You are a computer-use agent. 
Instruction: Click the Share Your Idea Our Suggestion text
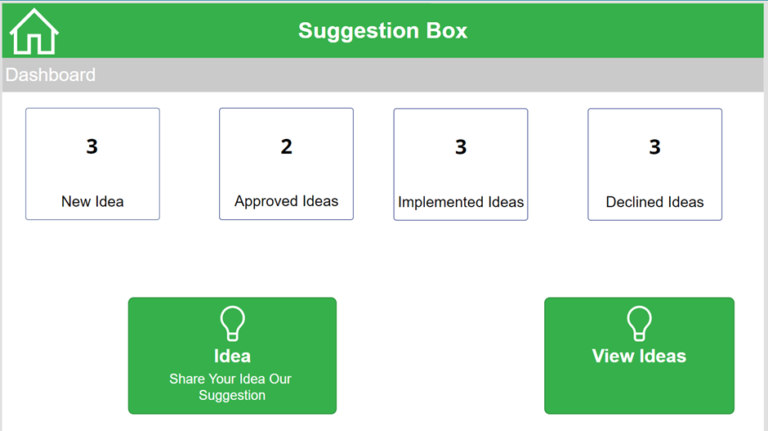coord(231,387)
